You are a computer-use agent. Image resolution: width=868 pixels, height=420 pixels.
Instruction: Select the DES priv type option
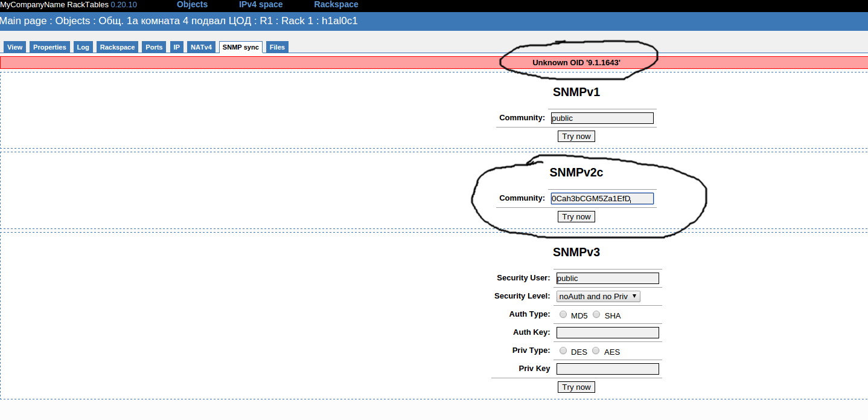click(x=563, y=351)
